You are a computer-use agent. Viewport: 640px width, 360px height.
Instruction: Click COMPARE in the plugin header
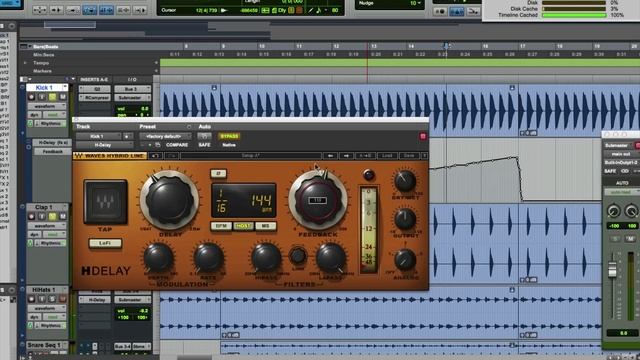coord(177,145)
